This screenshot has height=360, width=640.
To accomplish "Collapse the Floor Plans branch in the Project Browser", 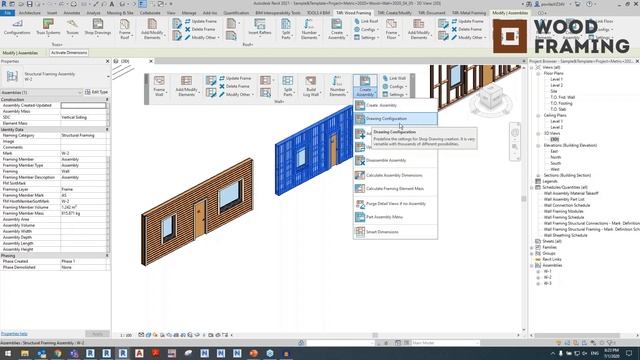I will [x=538, y=73].
